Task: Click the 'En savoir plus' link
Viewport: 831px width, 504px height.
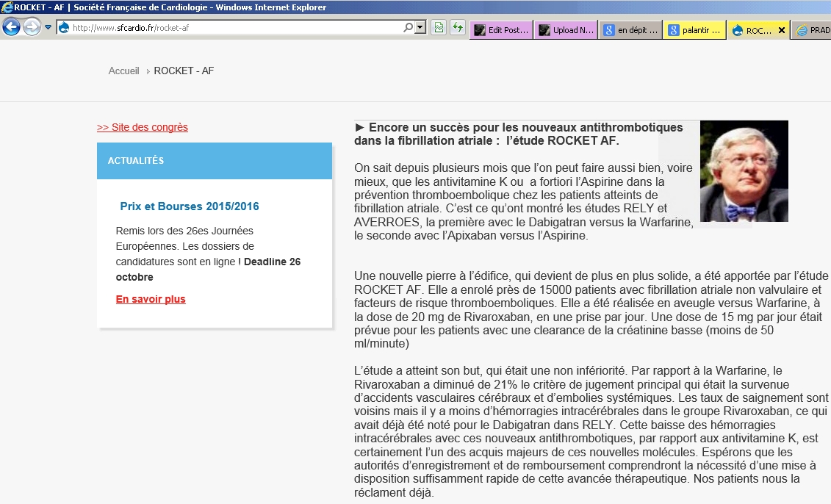Action: click(x=151, y=299)
